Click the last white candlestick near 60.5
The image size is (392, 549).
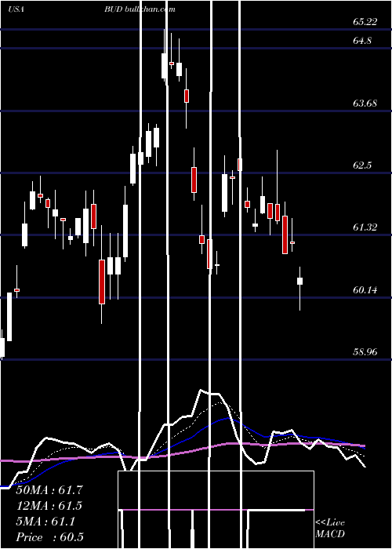coord(300,281)
